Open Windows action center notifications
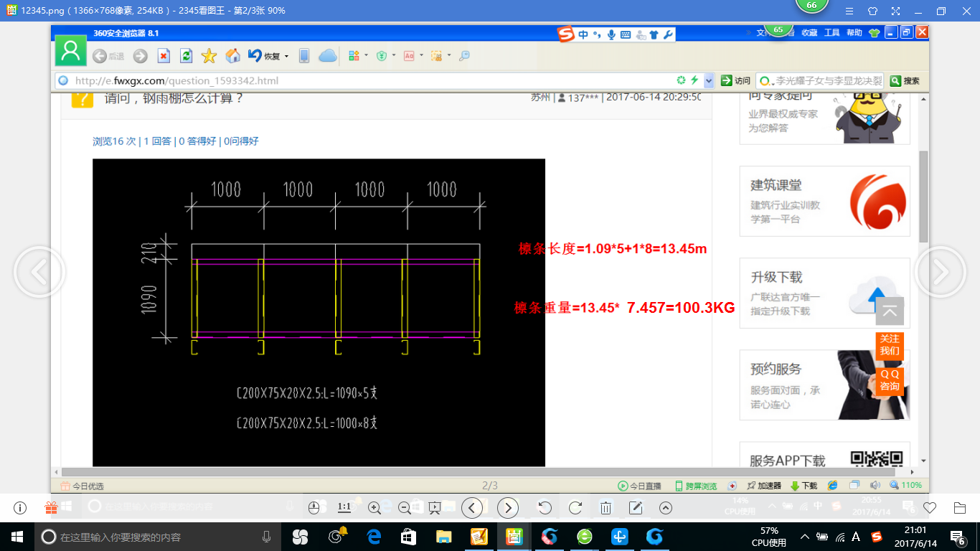The width and height of the screenshot is (980, 551). pyautogui.click(x=958, y=537)
